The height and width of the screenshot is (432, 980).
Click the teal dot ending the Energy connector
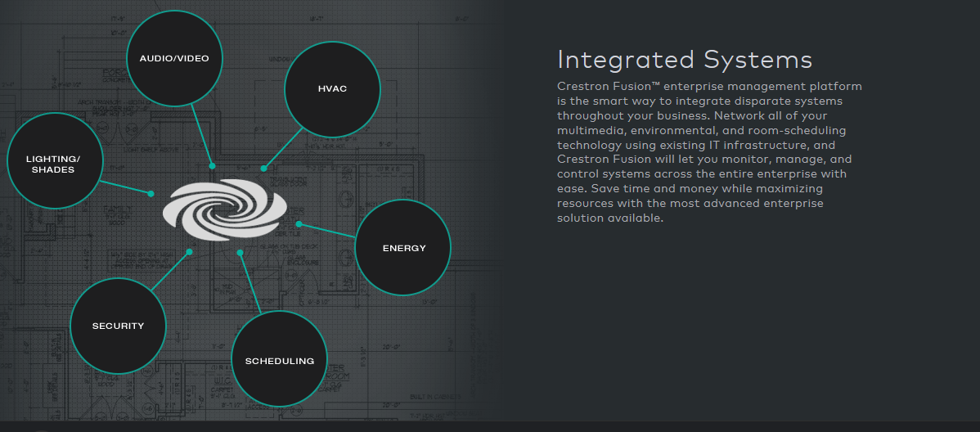click(x=299, y=223)
